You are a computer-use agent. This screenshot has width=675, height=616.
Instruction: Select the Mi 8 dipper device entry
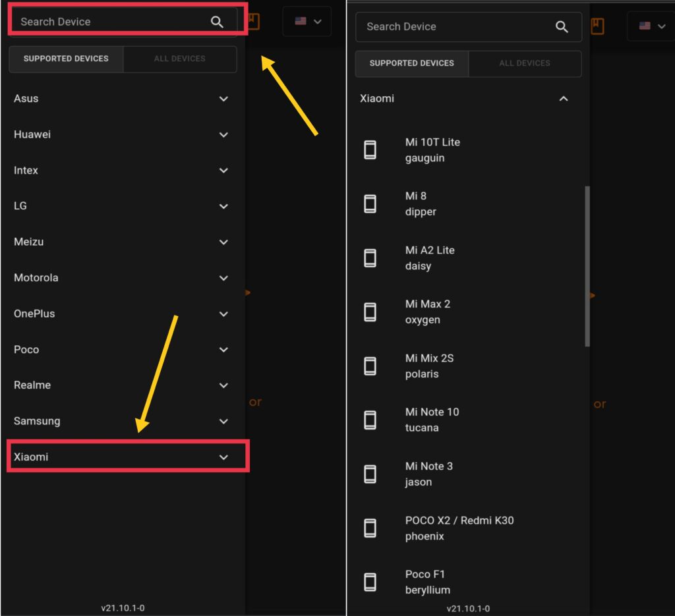tap(421, 204)
